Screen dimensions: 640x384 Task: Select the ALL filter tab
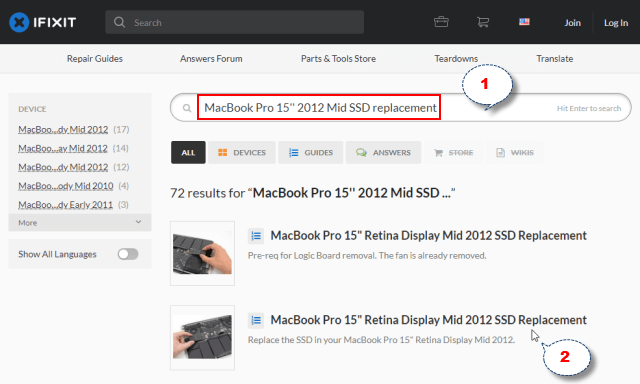click(x=188, y=153)
